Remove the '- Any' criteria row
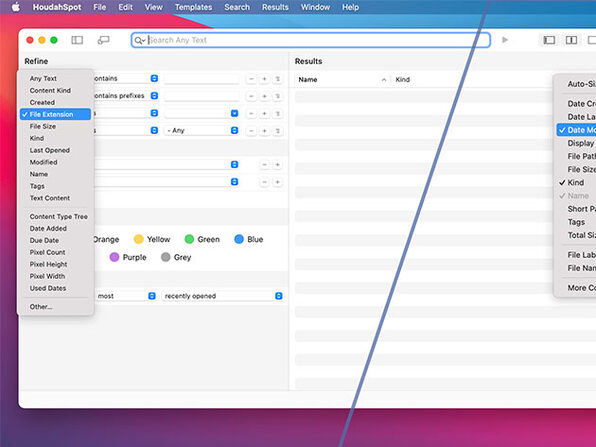This screenshot has width=596, height=447. click(x=251, y=131)
